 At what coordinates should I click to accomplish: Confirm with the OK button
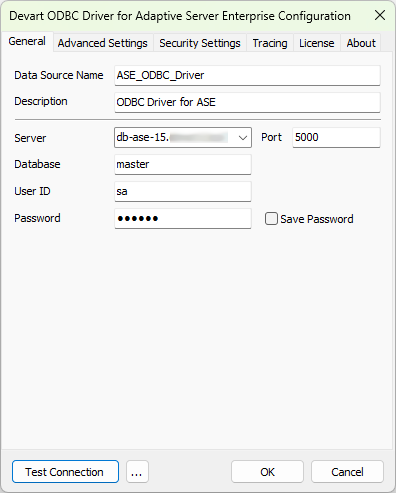click(x=267, y=472)
